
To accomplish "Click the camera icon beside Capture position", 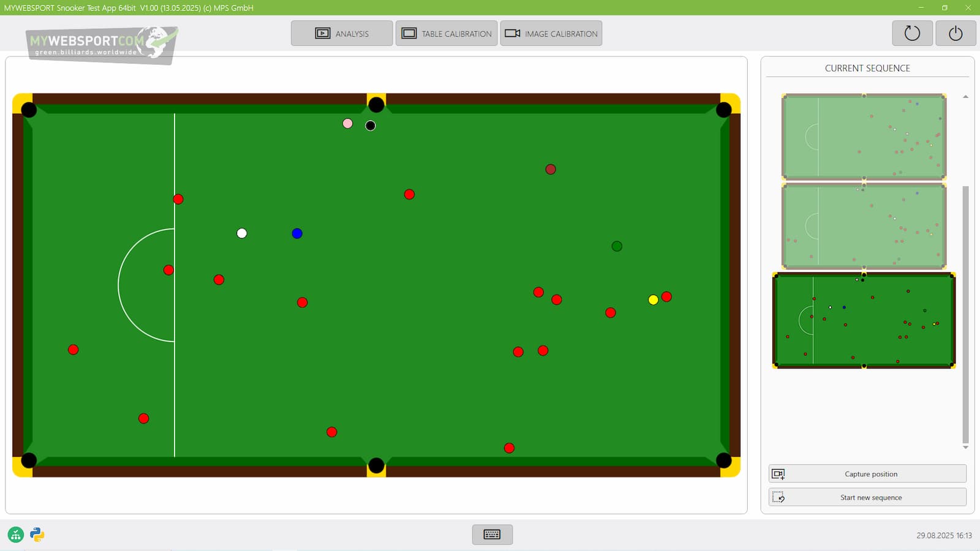I will [778, 474].
